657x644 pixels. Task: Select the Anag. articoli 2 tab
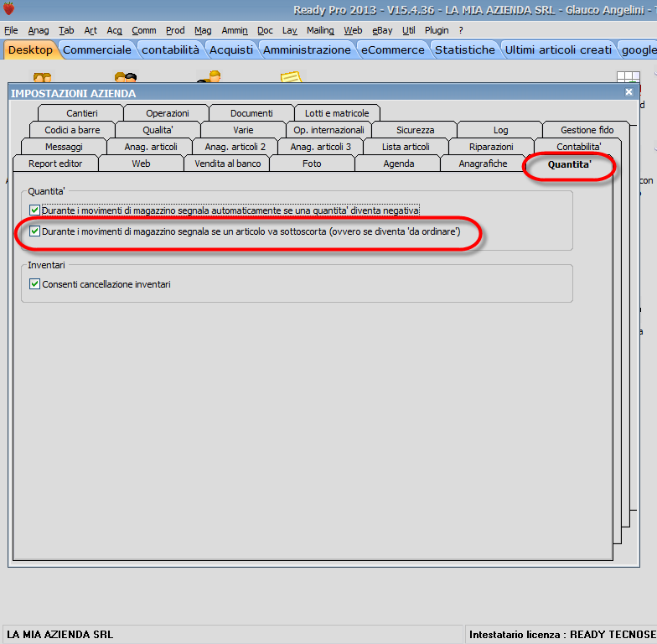(235, 146)
